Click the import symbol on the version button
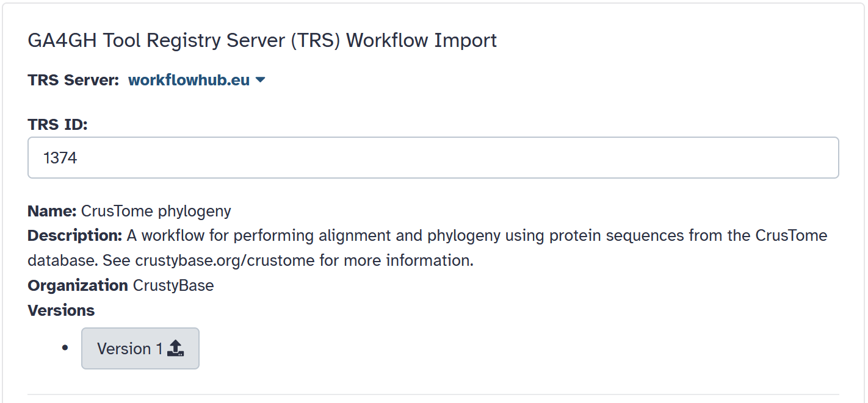Viewport: 868px width, 403px height. tap(176, 348)
